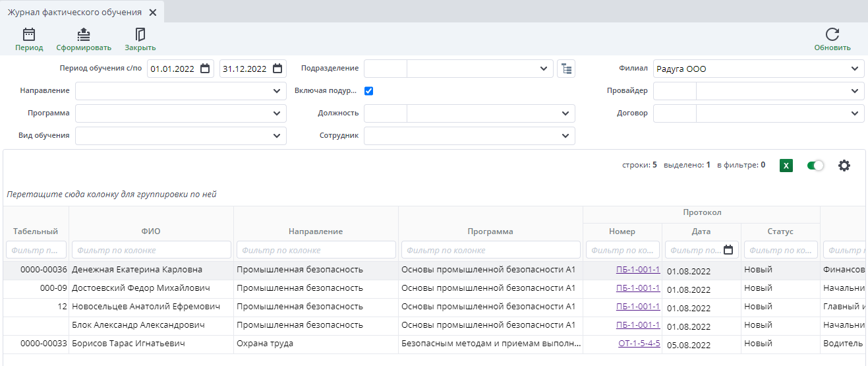Open calendar in Дата column filter
The width and height of the screenshot is (868, 366).
point(728,250)
